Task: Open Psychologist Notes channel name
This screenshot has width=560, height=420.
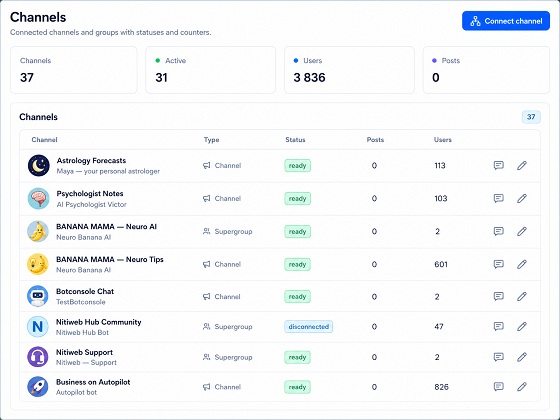Action: [x=90, y=194]
